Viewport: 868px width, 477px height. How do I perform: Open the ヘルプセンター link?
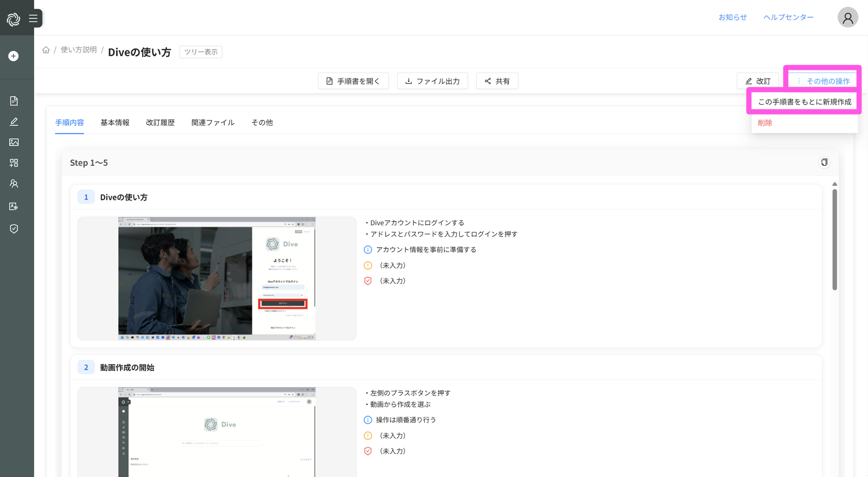[788, 17]
